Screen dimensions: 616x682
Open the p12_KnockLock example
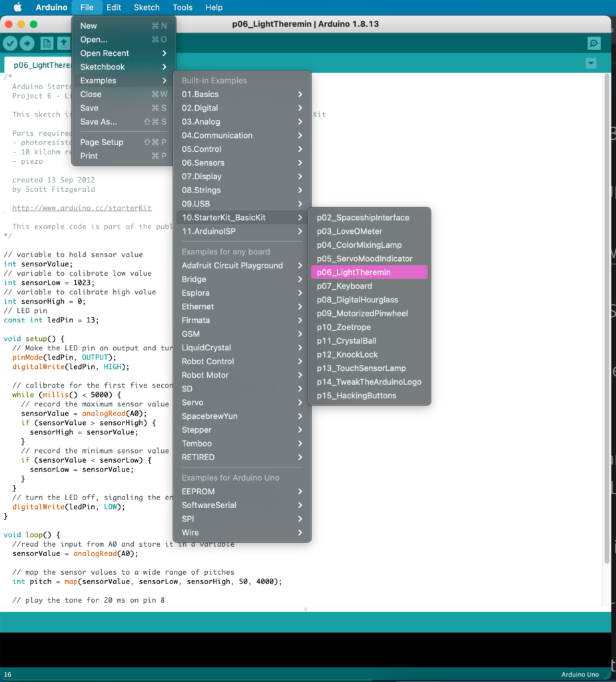(x=370, y=354)
